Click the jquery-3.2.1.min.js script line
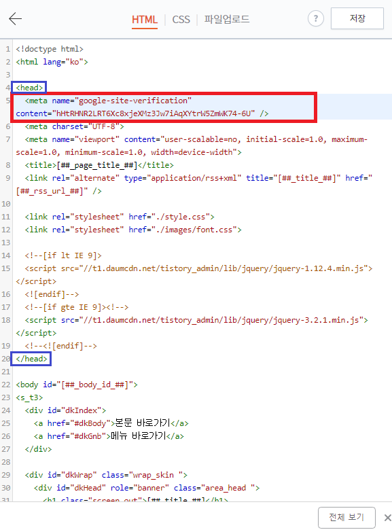Viewport: 392px width, 532px height. click(196, 319)
